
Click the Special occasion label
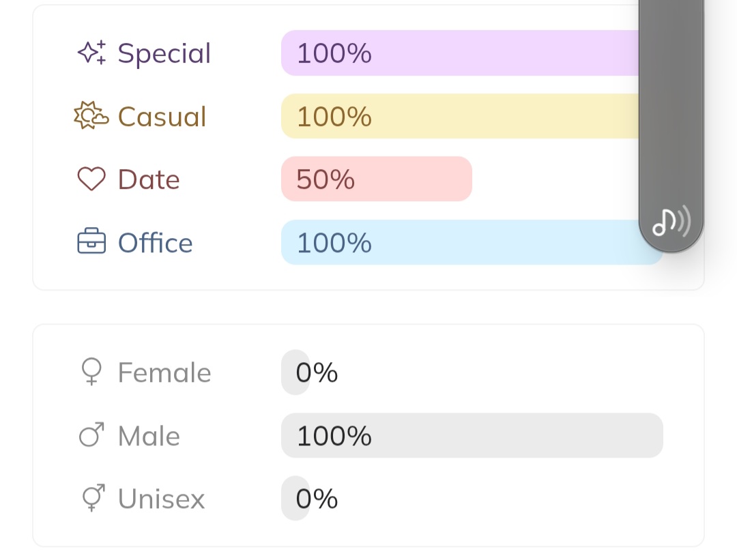pos(164,53)
